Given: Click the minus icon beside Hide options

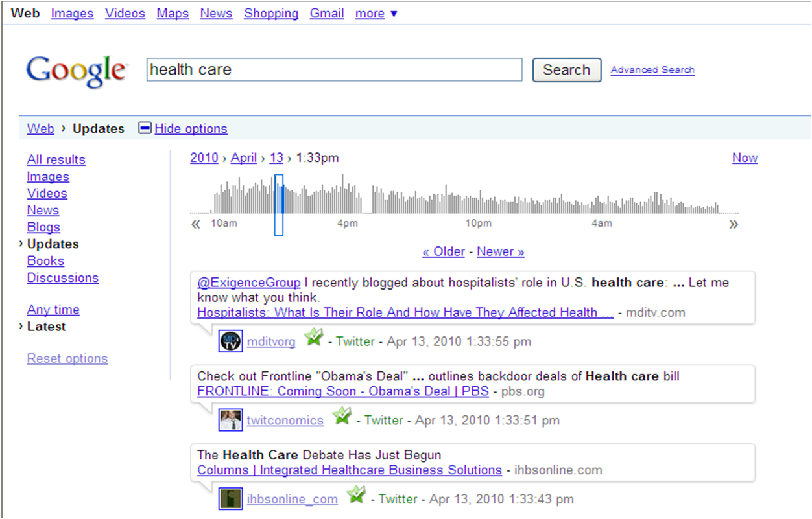Looking at the screenshot, I should tap(145, 128).
